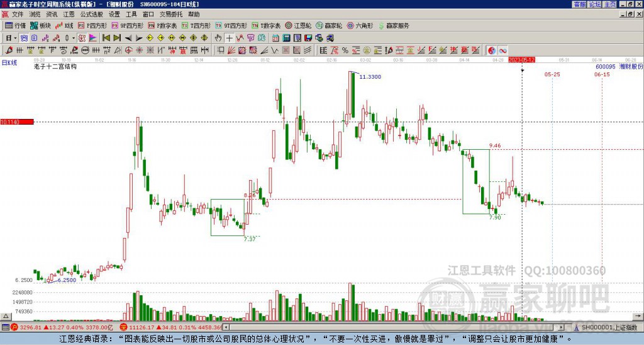
Task: Click the floppy disk save icon
Action: [x=308, y=38]
